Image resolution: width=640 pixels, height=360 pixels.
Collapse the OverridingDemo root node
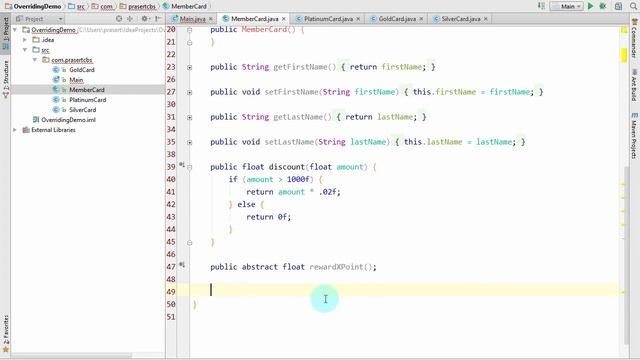pyautogui.click(x=15, y=30)
